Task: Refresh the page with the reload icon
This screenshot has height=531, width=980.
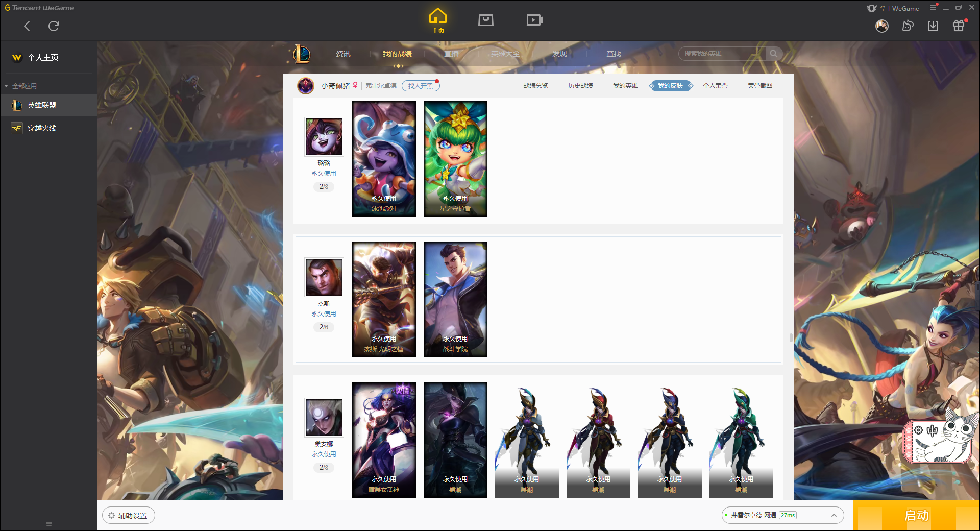Action: click(54, 26)
